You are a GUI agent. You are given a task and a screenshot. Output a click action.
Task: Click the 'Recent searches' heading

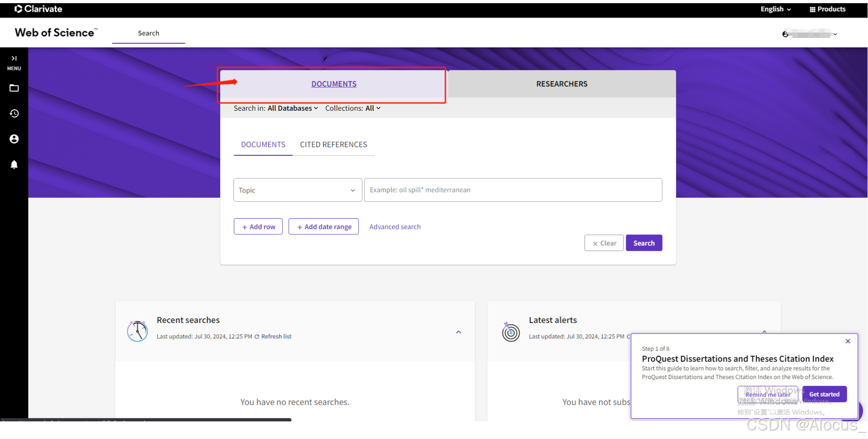pyautogui.click(x=188, y=320)
